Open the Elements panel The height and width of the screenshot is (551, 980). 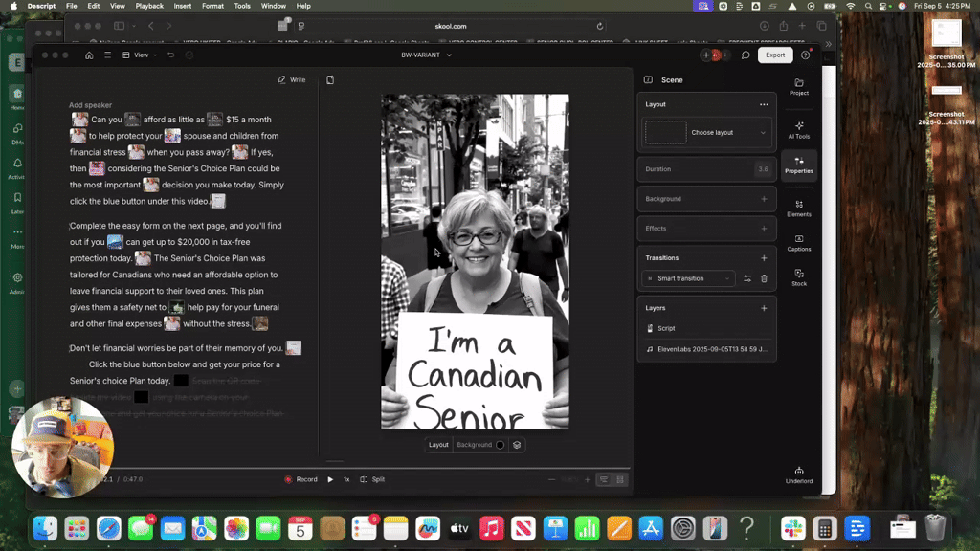pyautogui.click(x=799, y=209)
